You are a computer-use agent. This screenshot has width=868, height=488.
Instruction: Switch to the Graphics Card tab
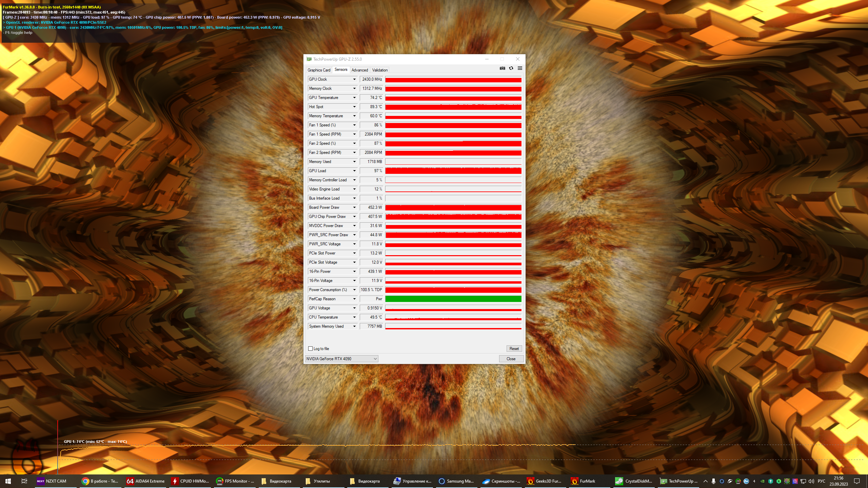(x=319, y=70)
